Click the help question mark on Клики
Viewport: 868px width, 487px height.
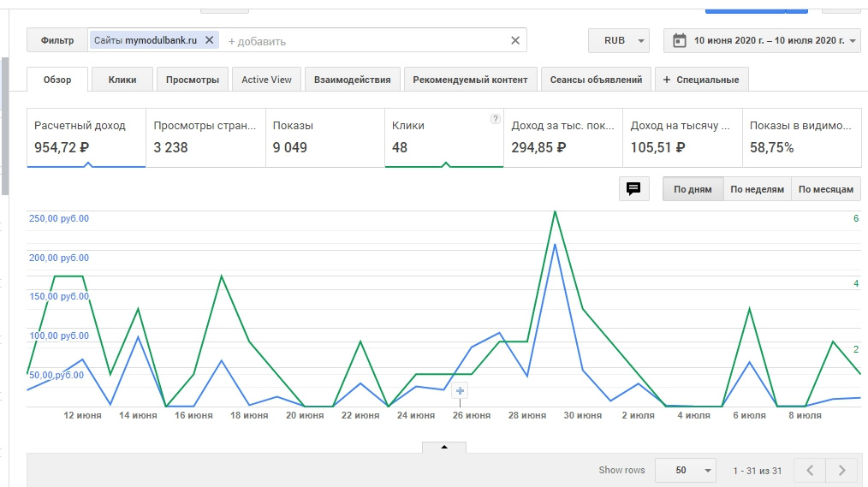tap(495, 120)
